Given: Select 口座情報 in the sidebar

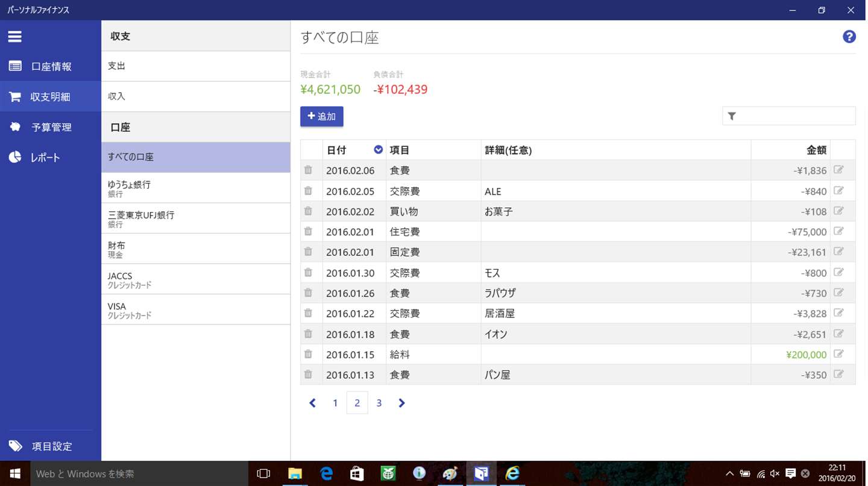Looking at the screenshot, I should point(51,66).
